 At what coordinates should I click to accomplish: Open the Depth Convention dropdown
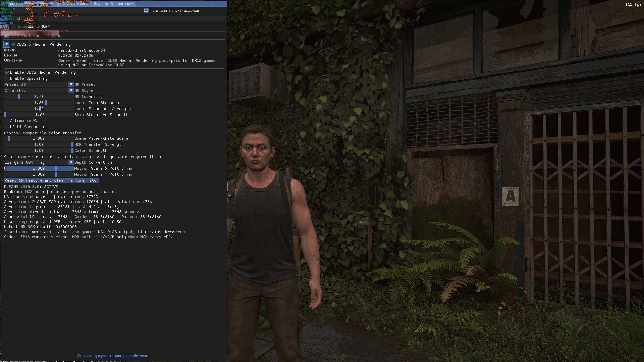click(39, 162)
